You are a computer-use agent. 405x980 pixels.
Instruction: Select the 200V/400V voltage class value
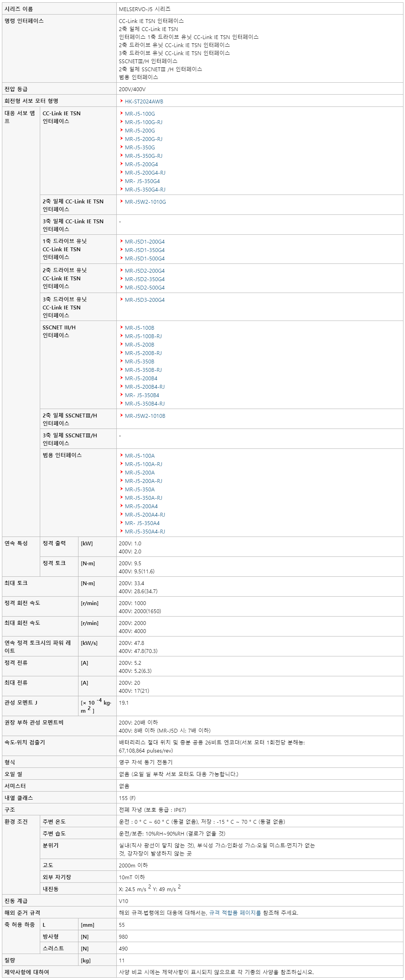point(132,89)
